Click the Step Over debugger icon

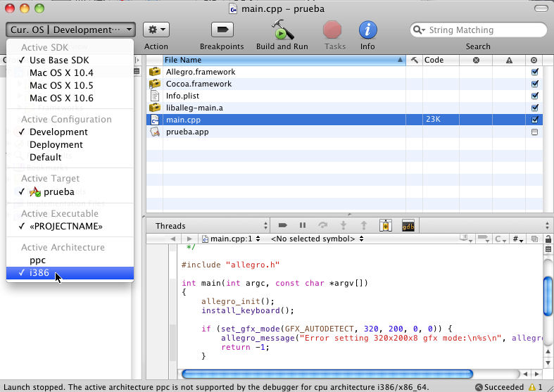coord(322,225)
